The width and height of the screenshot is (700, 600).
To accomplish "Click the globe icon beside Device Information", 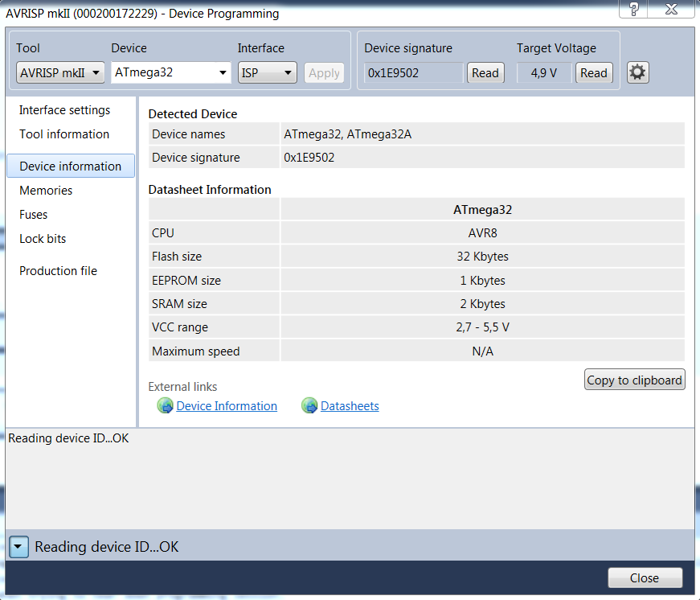I will (x=165, y=406).
